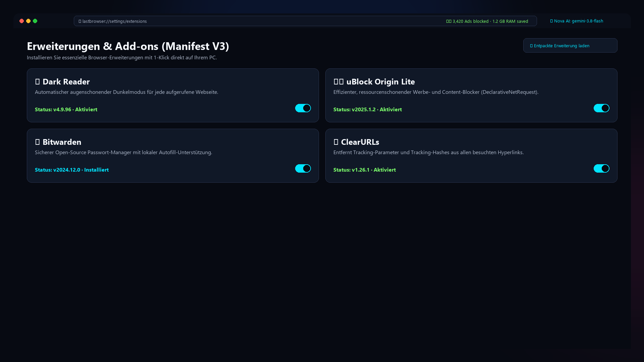644x362 pixels.
Task: Click the ClearURLs icon beside its title
Action: click(x=336, y=142)
